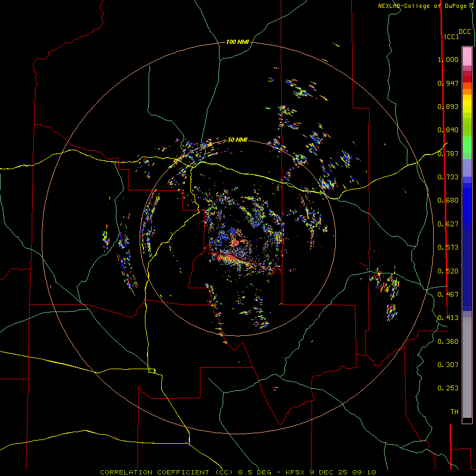Select the 50 NMI range ring label
The width and height of the screenshot is (476, 476).
(x=237, y=140)
